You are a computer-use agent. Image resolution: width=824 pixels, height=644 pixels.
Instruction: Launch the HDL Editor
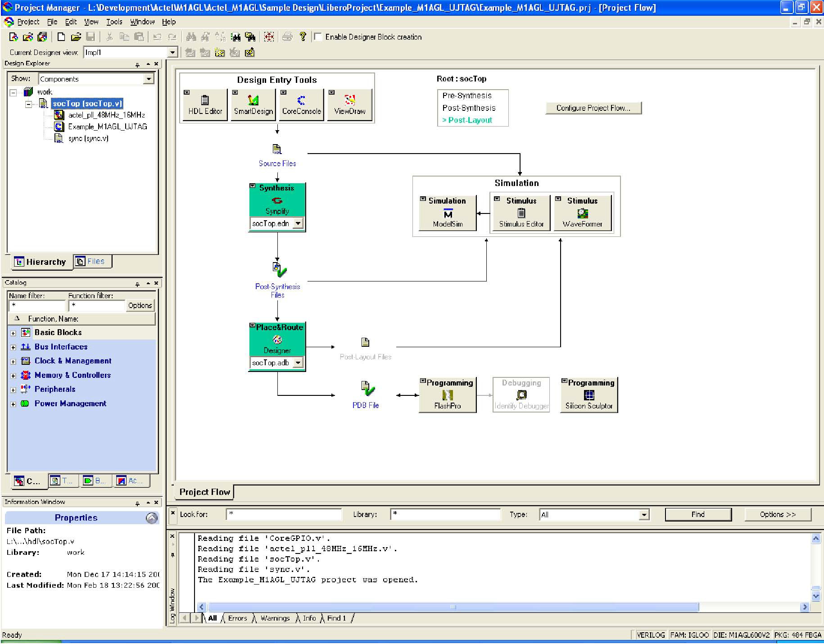coord(205,105)
